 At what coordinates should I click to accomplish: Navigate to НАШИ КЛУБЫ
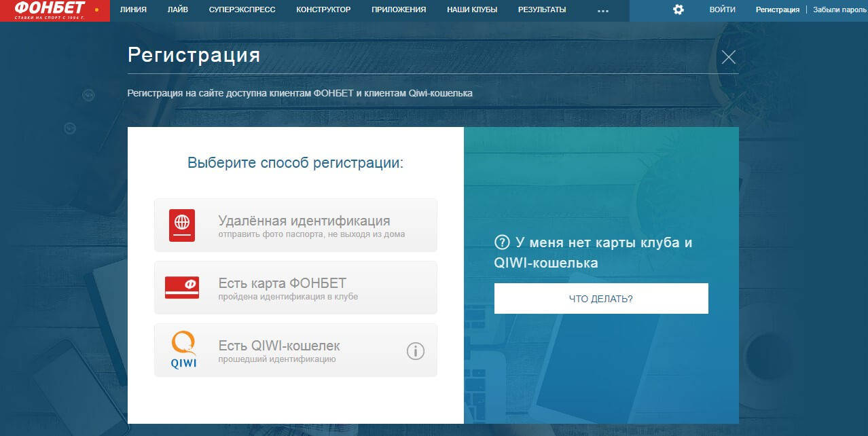471,10
